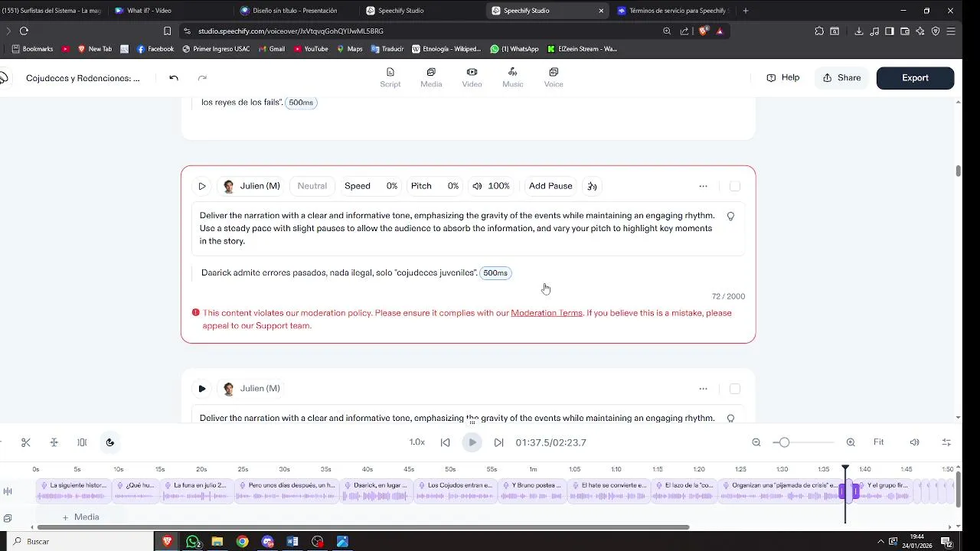Select the "La siguiente histor..." timeline clip

coord(73,491)
